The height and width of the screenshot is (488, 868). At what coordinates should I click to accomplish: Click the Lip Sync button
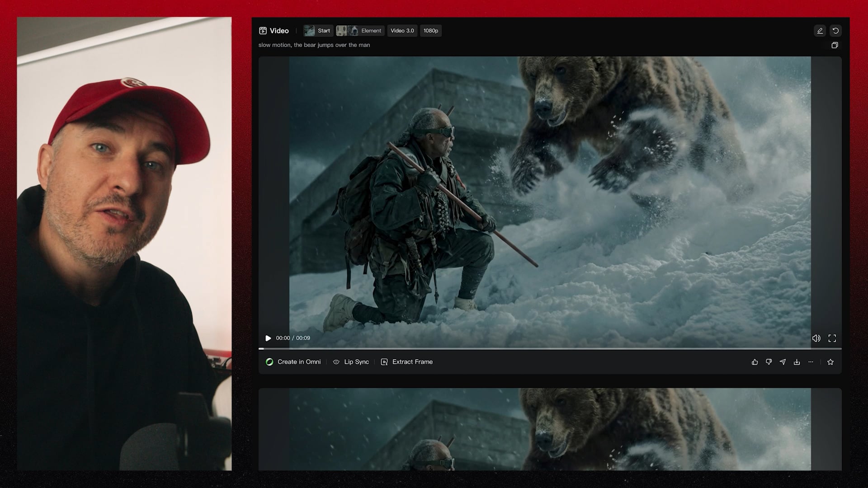[351, 362]
